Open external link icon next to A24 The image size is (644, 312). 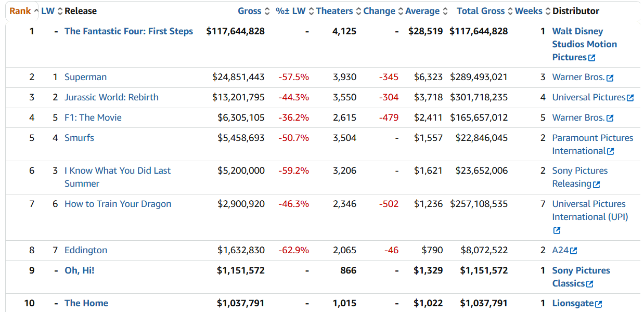coord(574,251)
